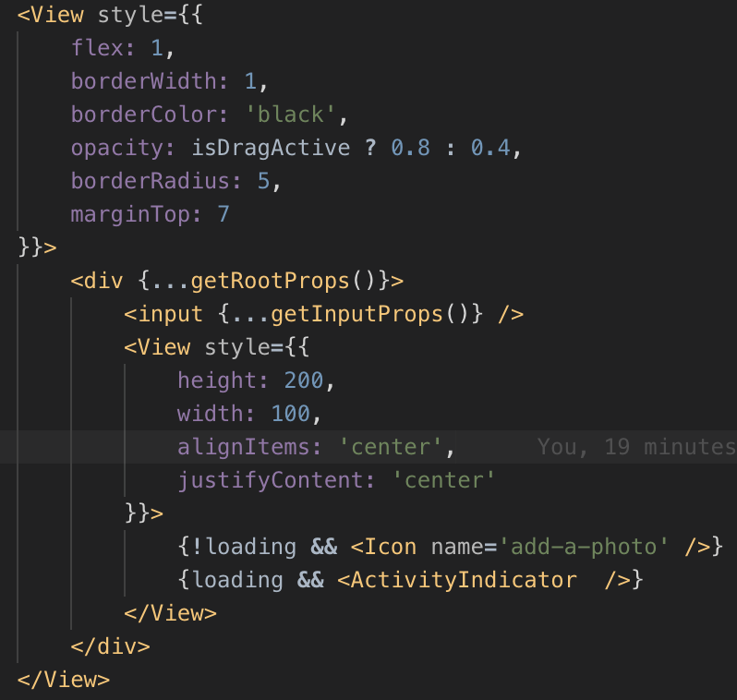
Task: Place cursor on alignItems property
Action: click(x=244, y=447)
